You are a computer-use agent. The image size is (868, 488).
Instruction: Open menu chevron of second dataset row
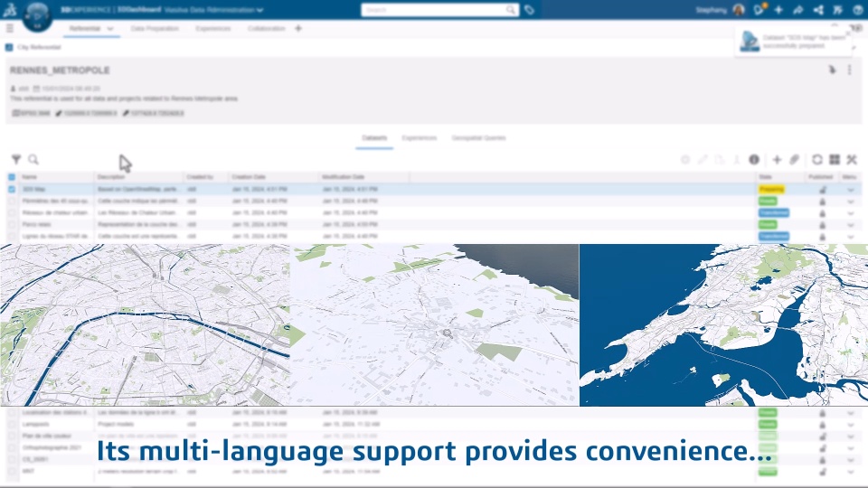[851, 202]
